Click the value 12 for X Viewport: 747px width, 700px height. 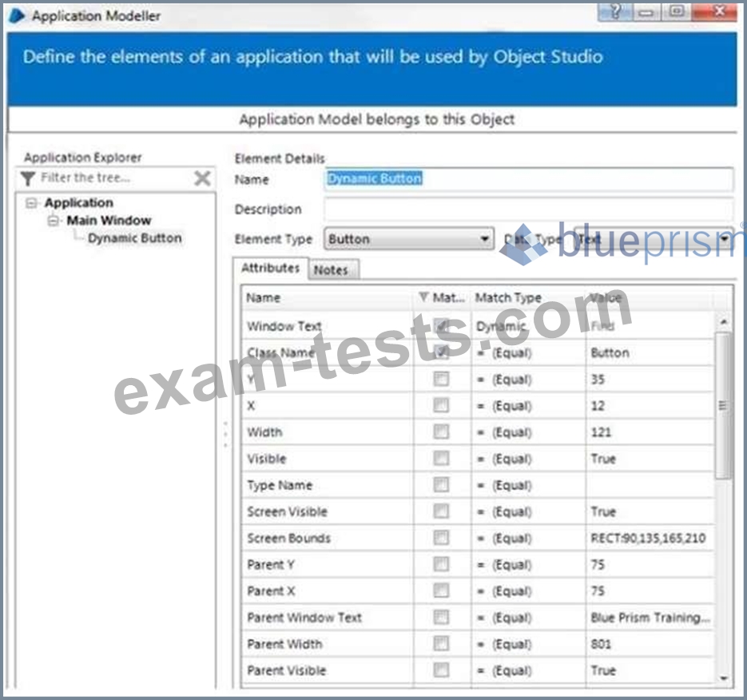tap(598, 406)
